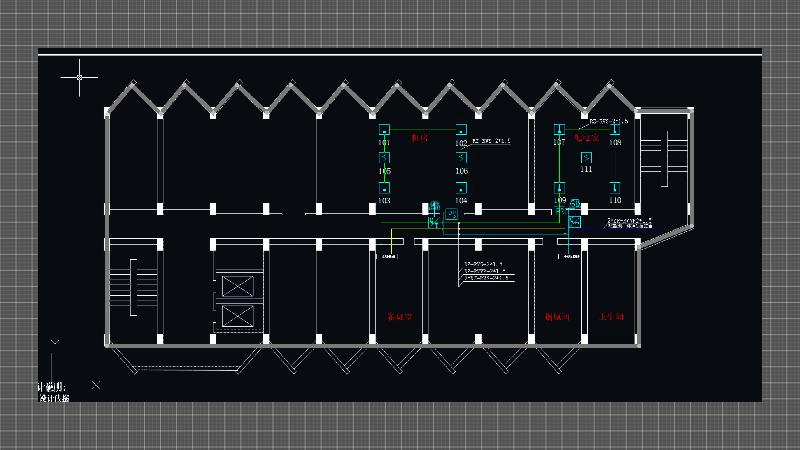This screenshot has height=450, width=800.
Task: Select the device symbol labeled 101
Action: click(x=384, y=130)
